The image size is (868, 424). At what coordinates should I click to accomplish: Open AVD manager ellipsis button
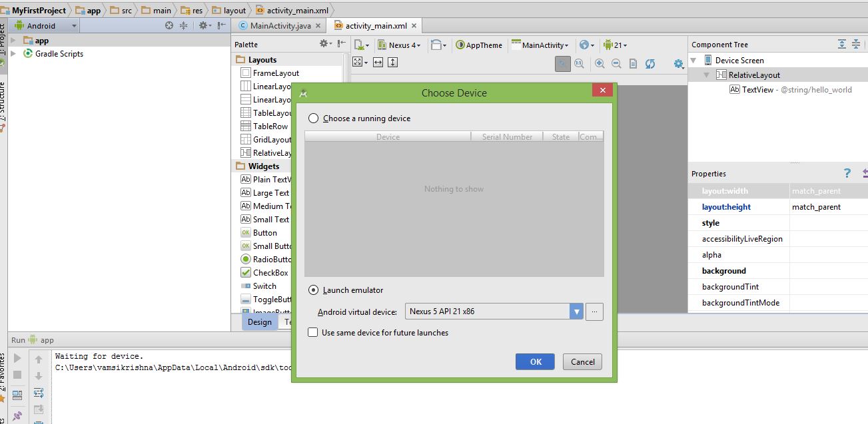(595, 311)
